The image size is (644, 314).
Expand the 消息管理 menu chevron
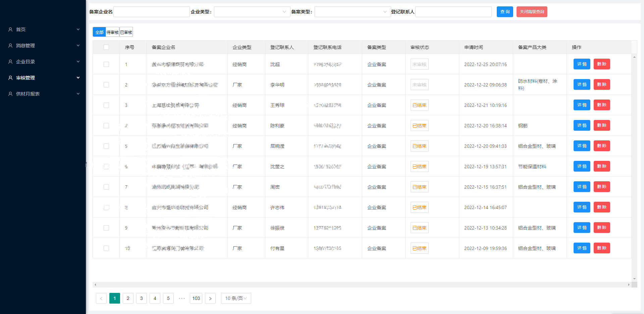(x=78, y=46)
